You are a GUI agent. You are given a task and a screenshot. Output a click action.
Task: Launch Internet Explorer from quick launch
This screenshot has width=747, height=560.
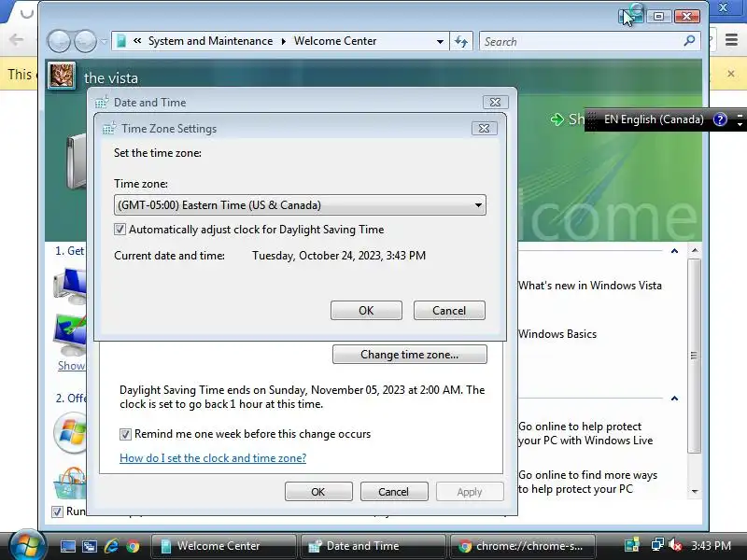pos(111,546)
